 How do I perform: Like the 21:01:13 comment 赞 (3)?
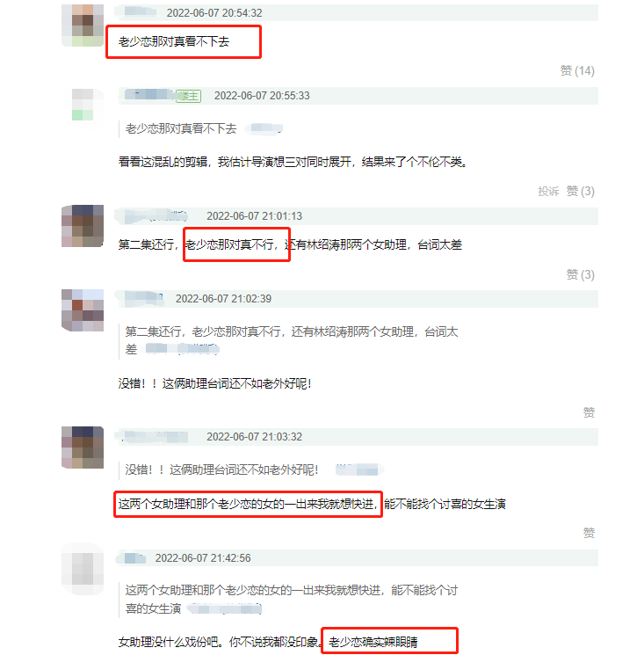(x=580, y=274)
